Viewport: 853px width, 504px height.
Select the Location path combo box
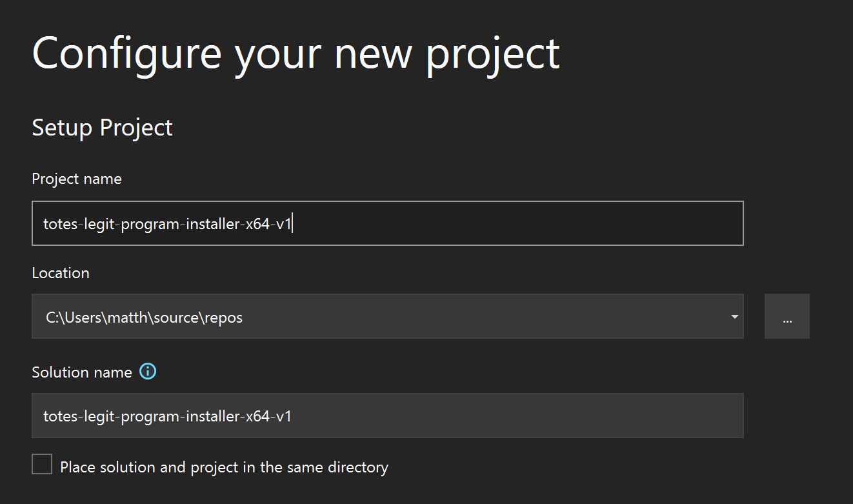[x=387, y=317]
